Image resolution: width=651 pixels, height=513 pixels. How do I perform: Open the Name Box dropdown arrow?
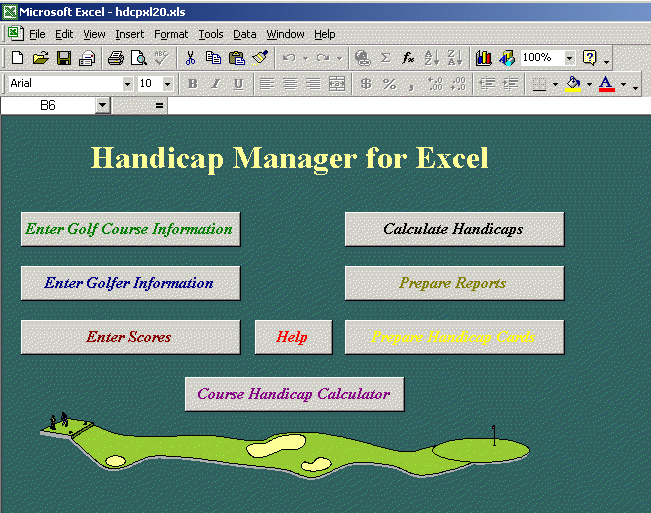coord(103,105)
